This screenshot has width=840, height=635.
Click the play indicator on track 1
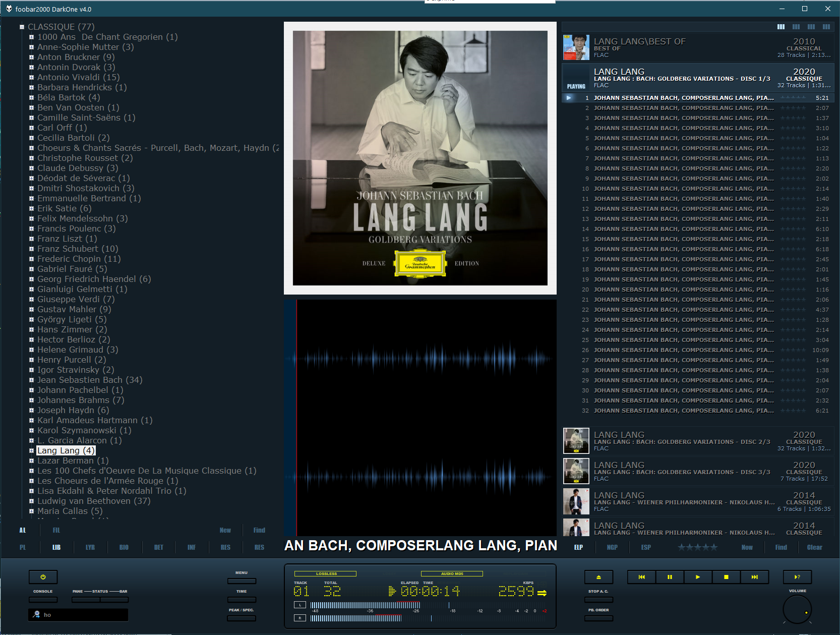click(569, 98)
